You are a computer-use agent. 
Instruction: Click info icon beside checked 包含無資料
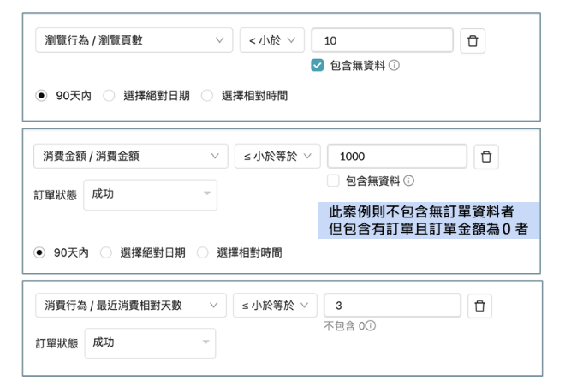(x=395, y=65)
